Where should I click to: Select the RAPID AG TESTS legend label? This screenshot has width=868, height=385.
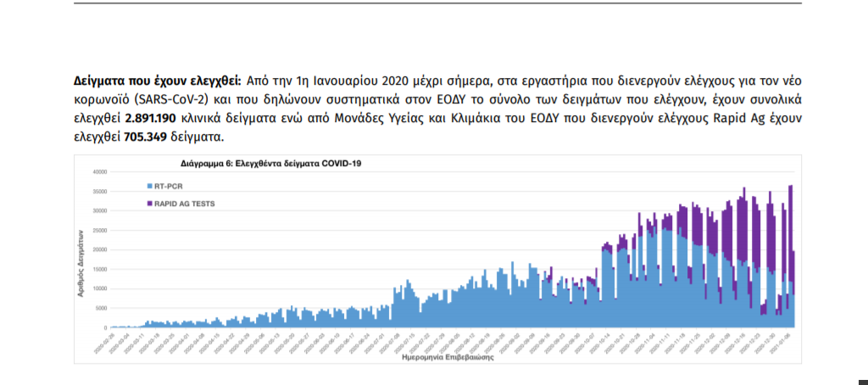180,204
